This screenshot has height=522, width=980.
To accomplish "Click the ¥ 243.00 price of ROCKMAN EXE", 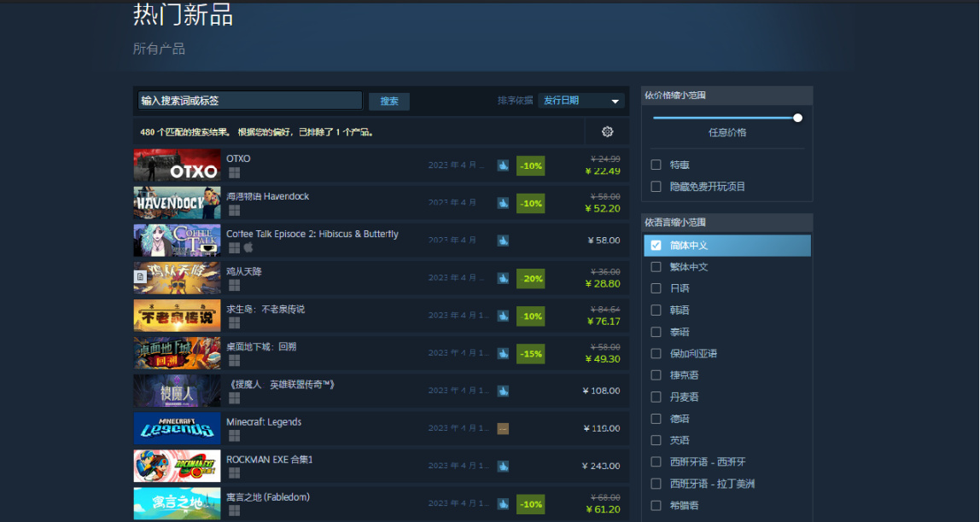I will click(601, 466).
